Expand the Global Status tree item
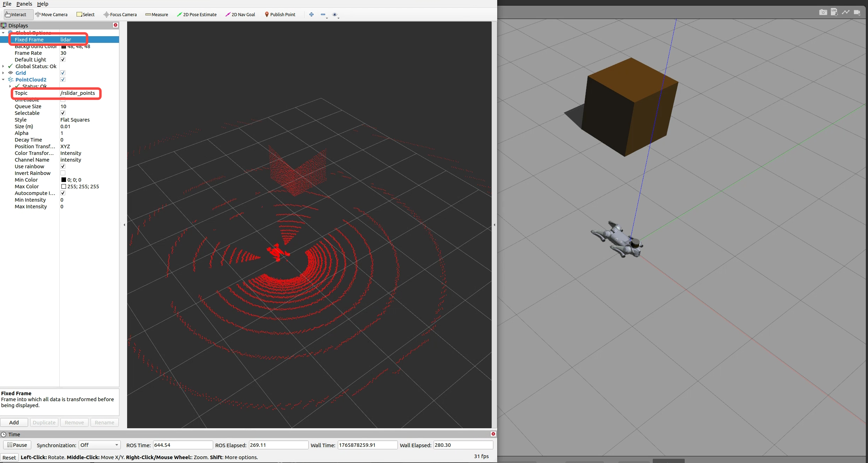Image resolution: width=868 pixels, height=463 pixels. [x=3, y=66]
